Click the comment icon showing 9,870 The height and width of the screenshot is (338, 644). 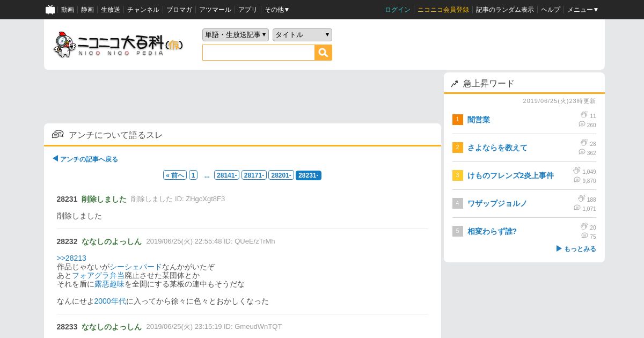(x=577, y=180)
